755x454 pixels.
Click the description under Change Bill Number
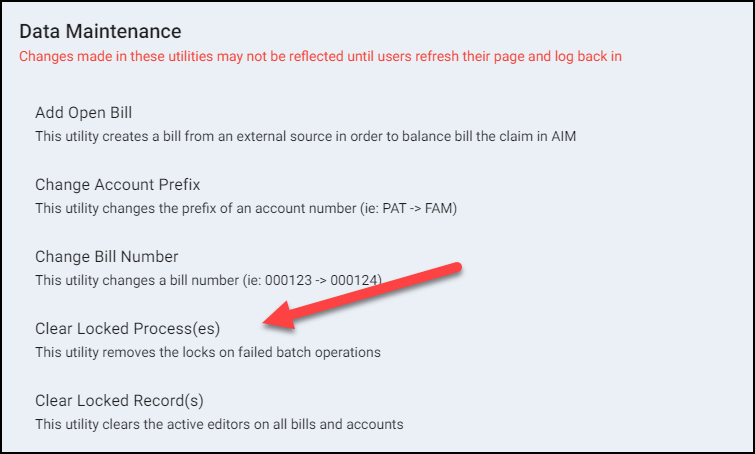209,280
